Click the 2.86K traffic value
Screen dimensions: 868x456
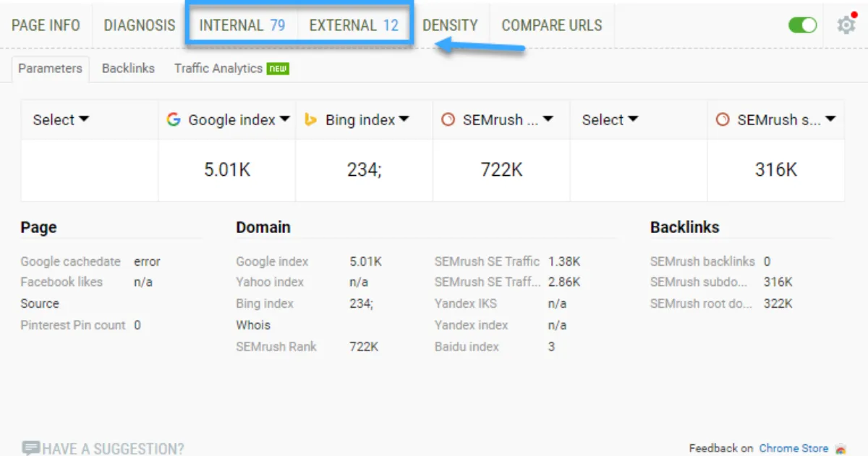(x=564, y=282)
